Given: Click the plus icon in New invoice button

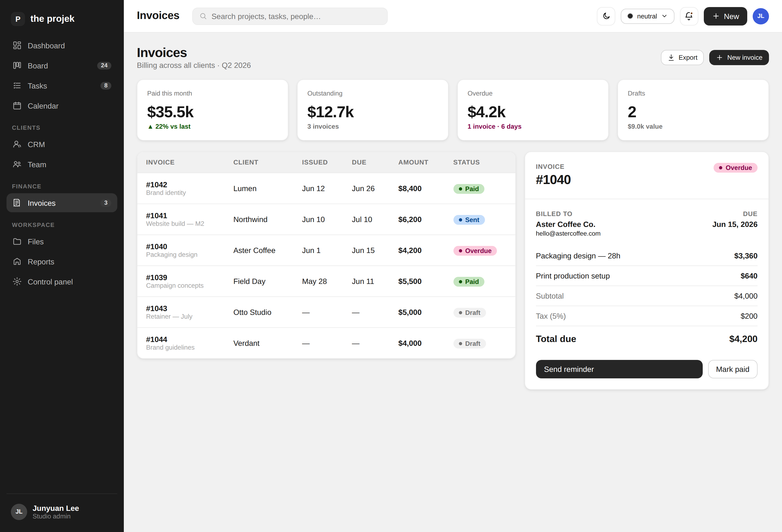Looking at the screenshot, I should (x=720, y=58).
